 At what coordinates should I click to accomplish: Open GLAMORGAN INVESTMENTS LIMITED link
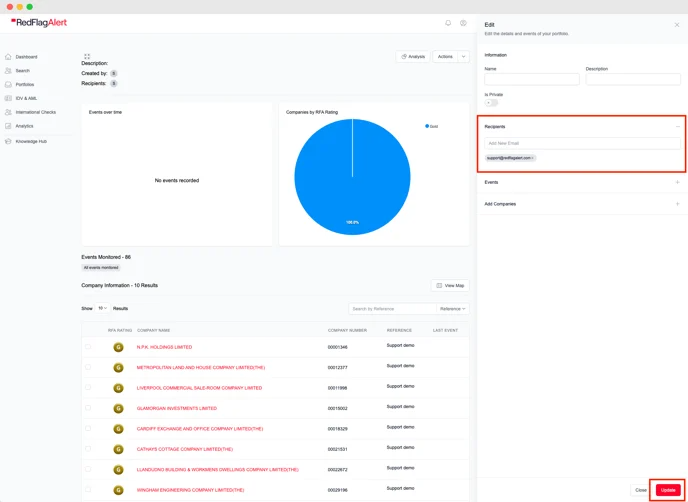coord(176,408)
